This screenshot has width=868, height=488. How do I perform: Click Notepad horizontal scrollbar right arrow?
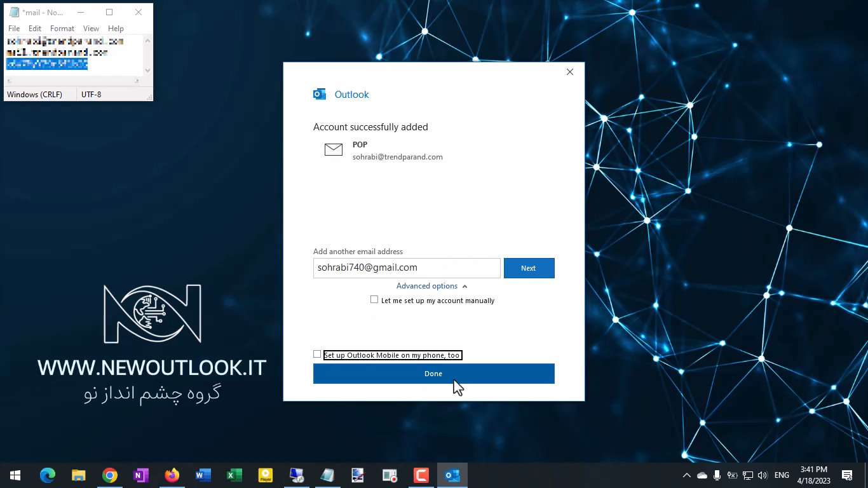pos(137,81)
